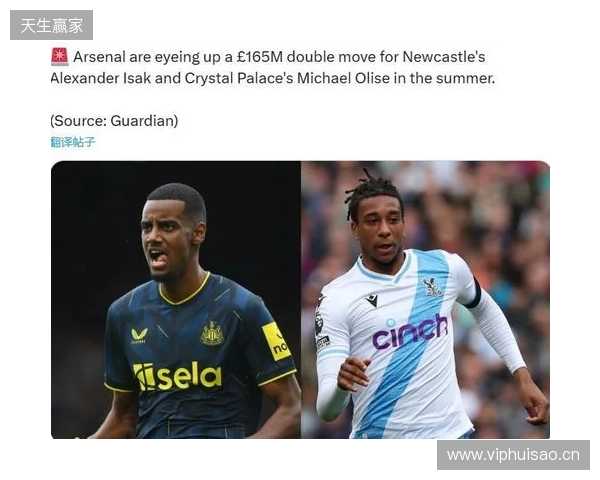Image resolution: width=600 pixels, height=480 pixels.
Task: Click the £165M amount in the post
Action: (x=259, y=57)
